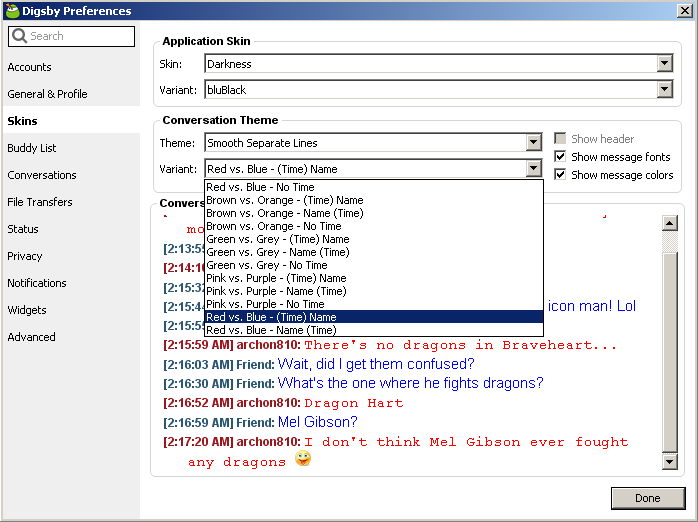Viewport: 698px width, 522px height.
Task: Click into the Search input field
Action: pos(71,36)
